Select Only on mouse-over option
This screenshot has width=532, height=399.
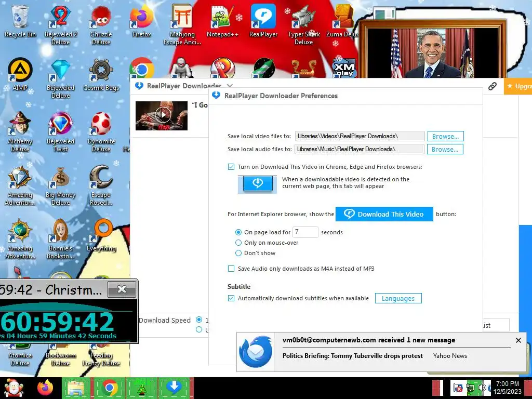(238, 243)
